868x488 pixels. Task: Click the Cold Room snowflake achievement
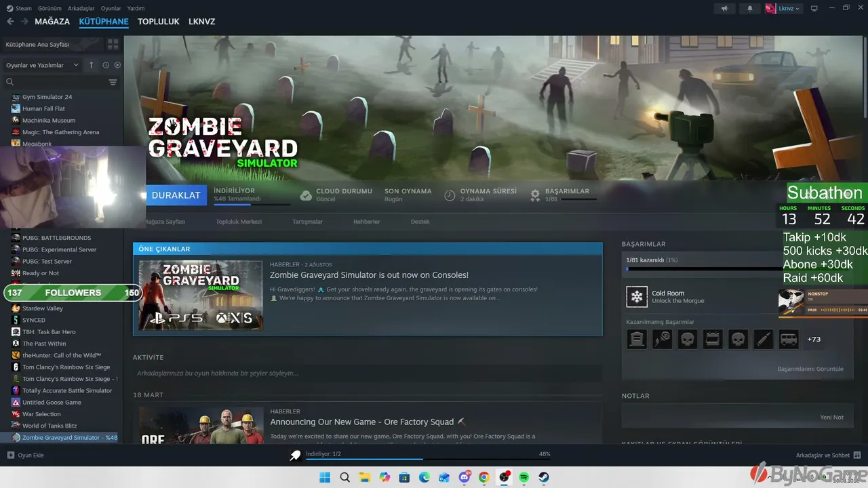point(637,297)
